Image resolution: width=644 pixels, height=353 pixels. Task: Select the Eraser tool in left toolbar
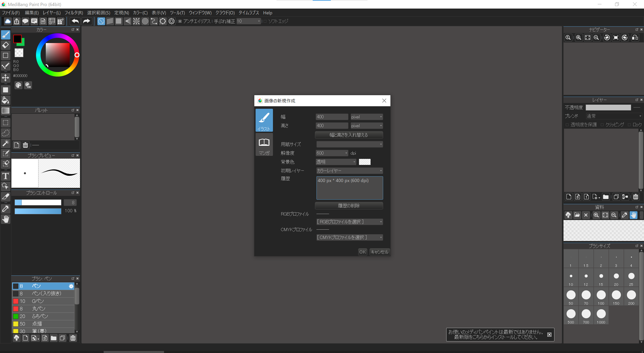[6, 45]
